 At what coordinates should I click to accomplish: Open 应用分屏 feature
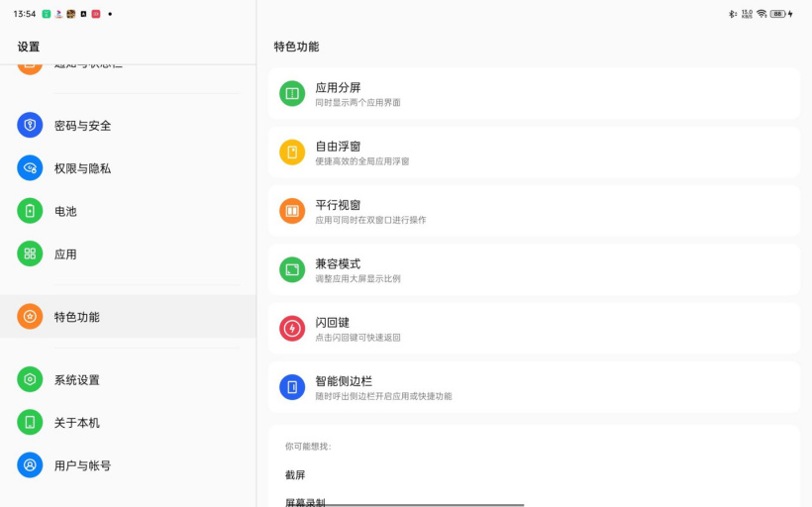point(534,94)
